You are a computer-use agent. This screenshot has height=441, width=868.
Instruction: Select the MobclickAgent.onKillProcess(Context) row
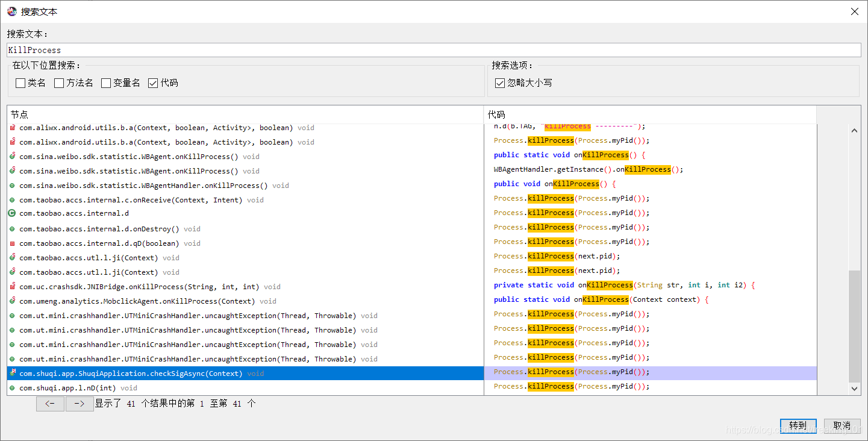click(245, 301)
